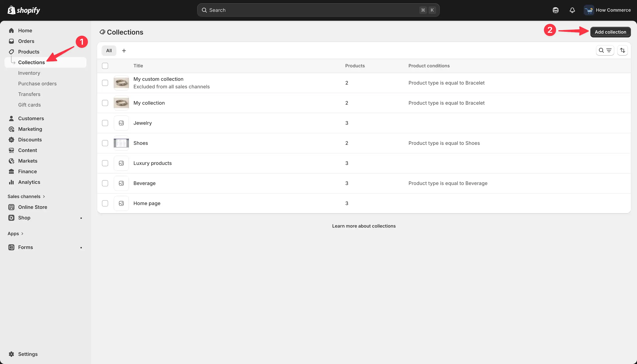The height and width of the screenshot is (364, 637).
Task: Click the Discounts badge icon
Action: coord(11,140)
